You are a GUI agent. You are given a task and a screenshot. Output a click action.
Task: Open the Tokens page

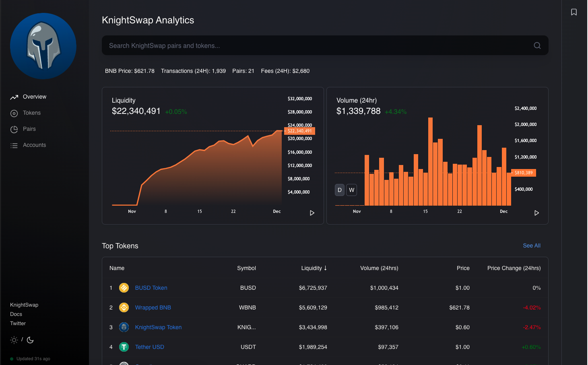(32, 113)
